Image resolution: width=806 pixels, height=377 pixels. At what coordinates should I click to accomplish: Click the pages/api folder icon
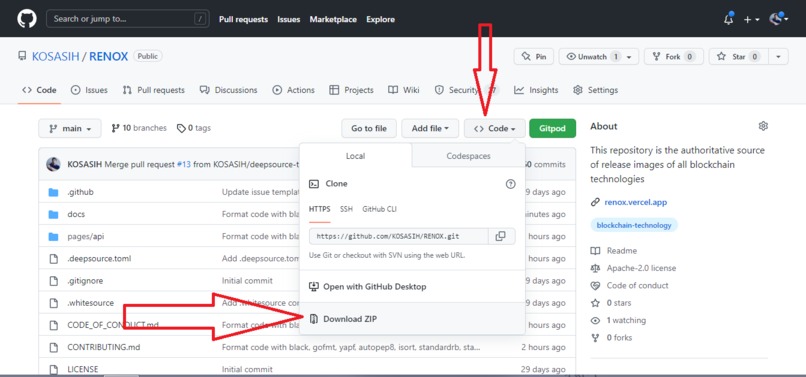[53, 237]
